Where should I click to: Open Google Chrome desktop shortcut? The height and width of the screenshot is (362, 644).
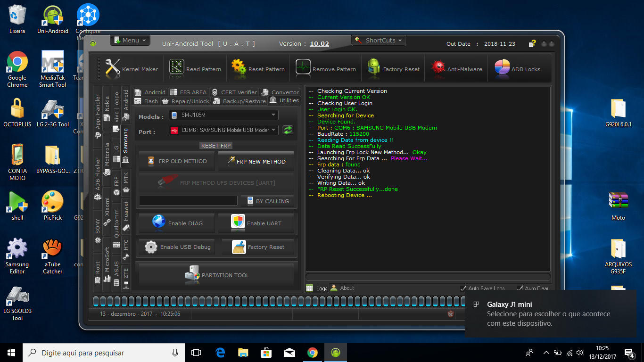[17, 69]
